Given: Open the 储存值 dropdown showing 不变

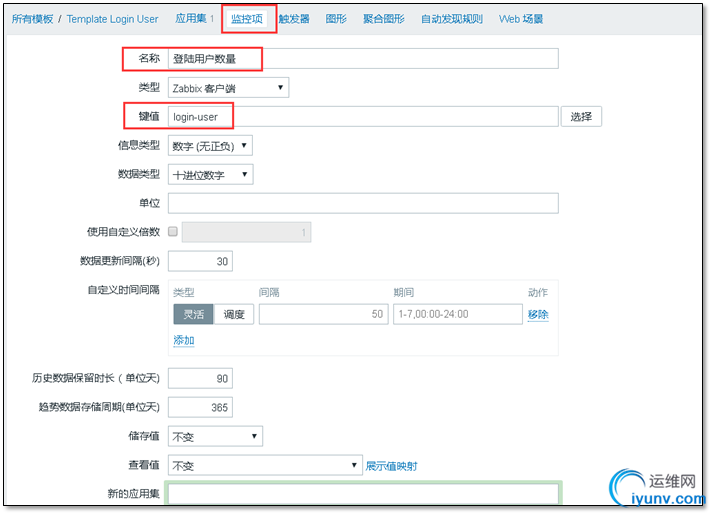Looking at the screenshot, I should click(x=215, y=436).
